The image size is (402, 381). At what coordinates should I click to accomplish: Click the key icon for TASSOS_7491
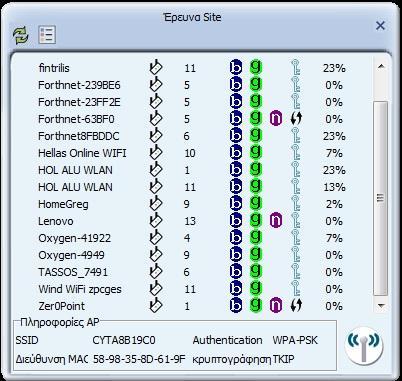pyautogui.click(x=296, y=271)
